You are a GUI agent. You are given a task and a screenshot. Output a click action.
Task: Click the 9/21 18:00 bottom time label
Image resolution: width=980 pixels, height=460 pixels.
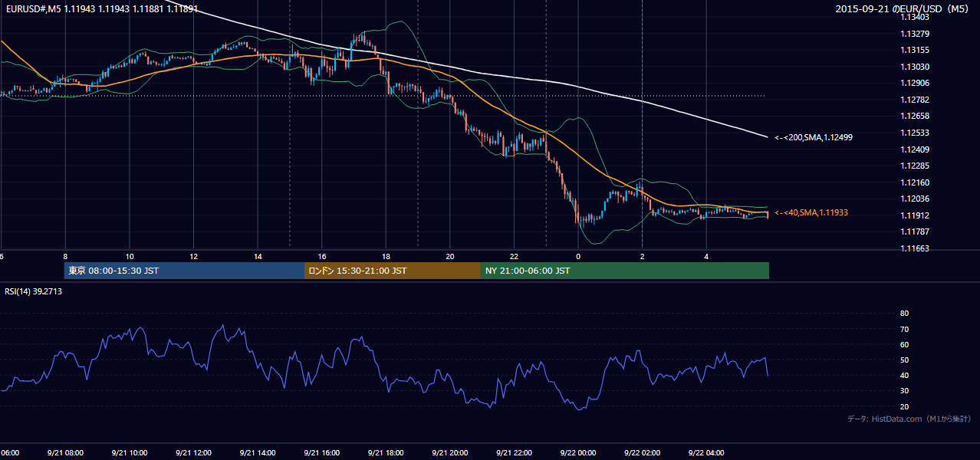click(x=386, y=452)
